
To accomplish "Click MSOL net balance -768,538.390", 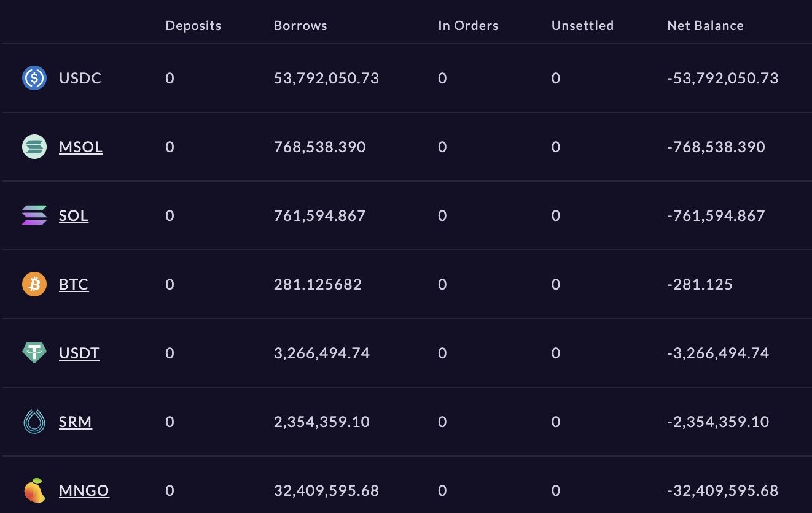I will (716, 147).
